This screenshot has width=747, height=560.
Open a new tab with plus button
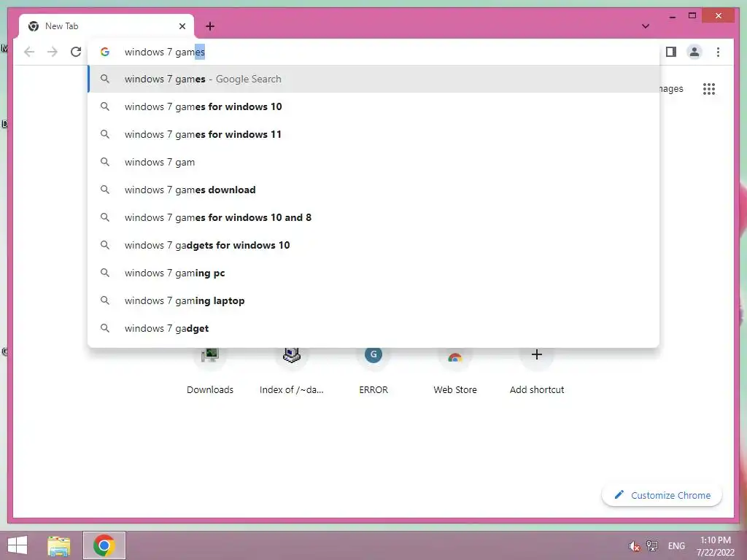[209, 26]
